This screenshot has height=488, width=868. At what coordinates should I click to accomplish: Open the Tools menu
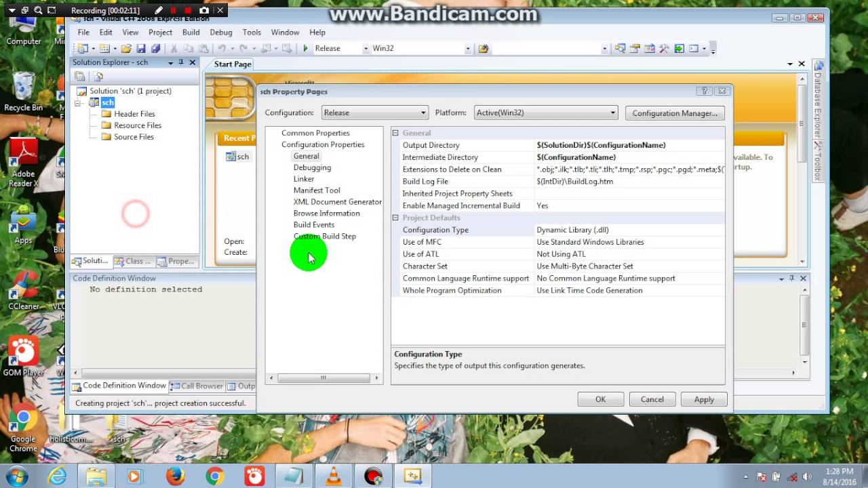[x=252, y=32]
